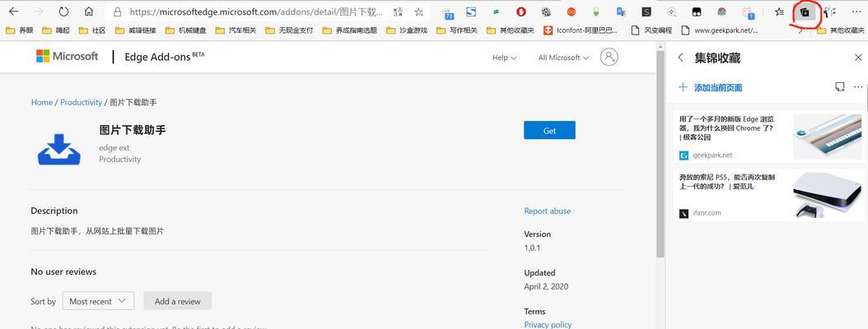Image resolution: width=868 pixels, height=329 pixels.
Task: Open the 威锋链接 bookmark folder
Action: tap(136, 30)
